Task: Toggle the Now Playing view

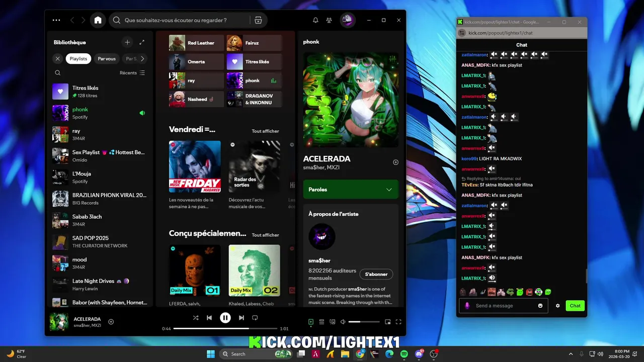Action: click(x=311, y=322)
